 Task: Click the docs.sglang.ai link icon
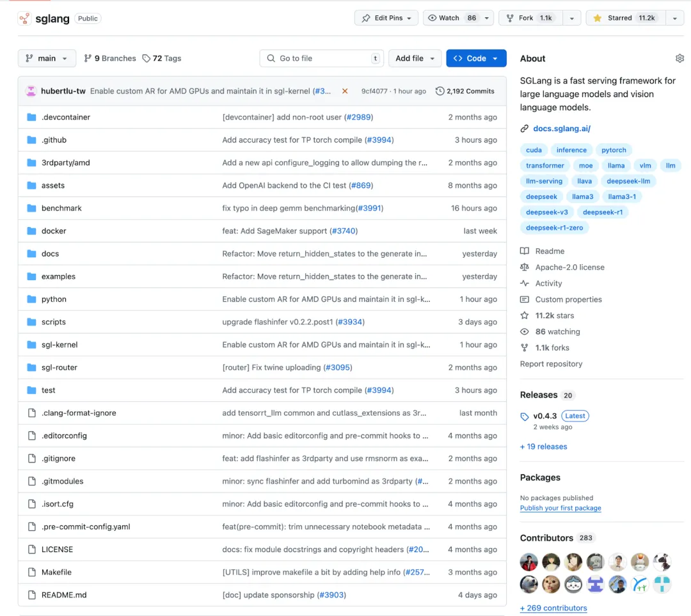[x=524, y=129]
